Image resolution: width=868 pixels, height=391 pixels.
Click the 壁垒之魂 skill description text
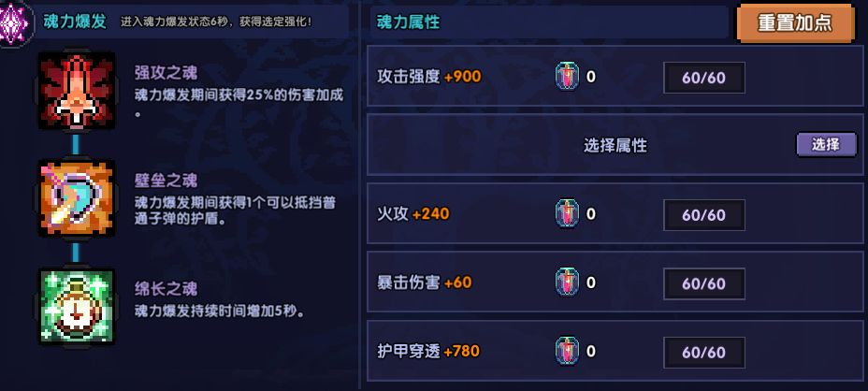pos(239,210)
